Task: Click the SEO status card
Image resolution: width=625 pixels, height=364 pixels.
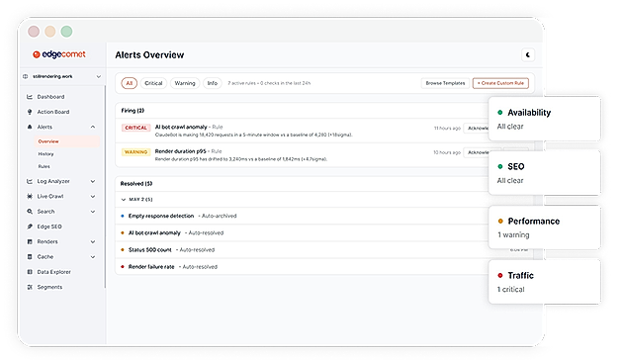Action: click(x=545, y=173)
